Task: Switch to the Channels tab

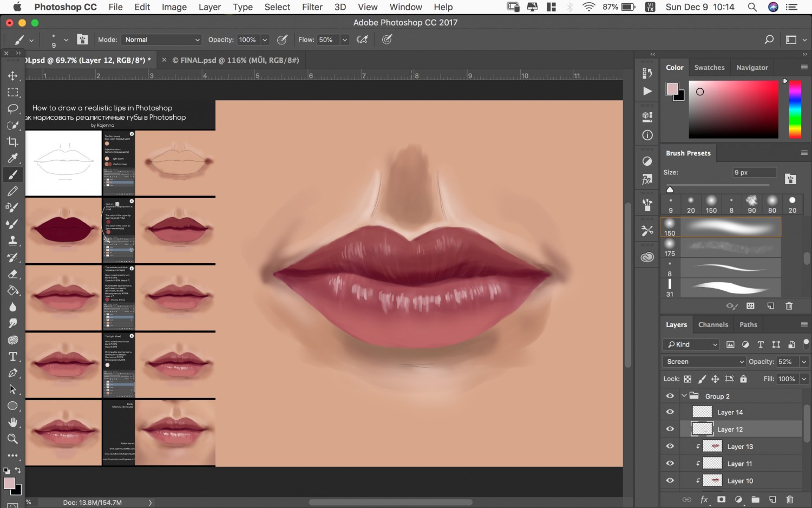Action: pyautogui.click(x=713, y=325)
